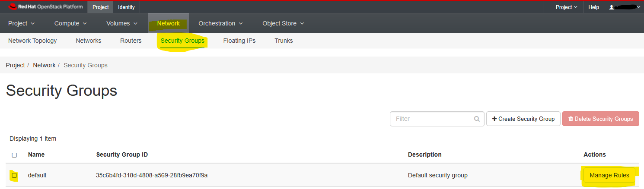Image resolution: width=644 pixels, height=189 pixels.
Task: Open the Compute dropdown menu
Action: (x=70, y=23)
